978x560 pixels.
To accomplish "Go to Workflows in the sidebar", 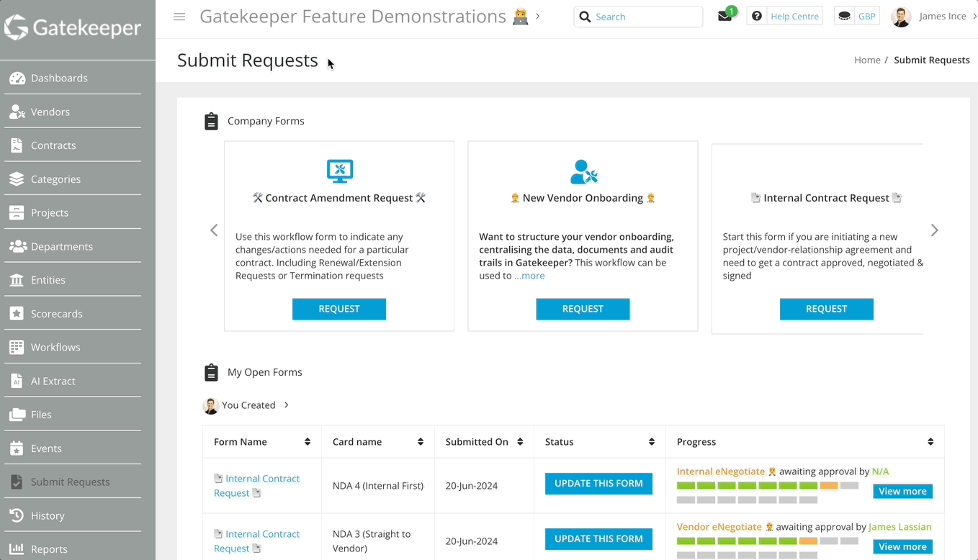I will coord(55,347).
